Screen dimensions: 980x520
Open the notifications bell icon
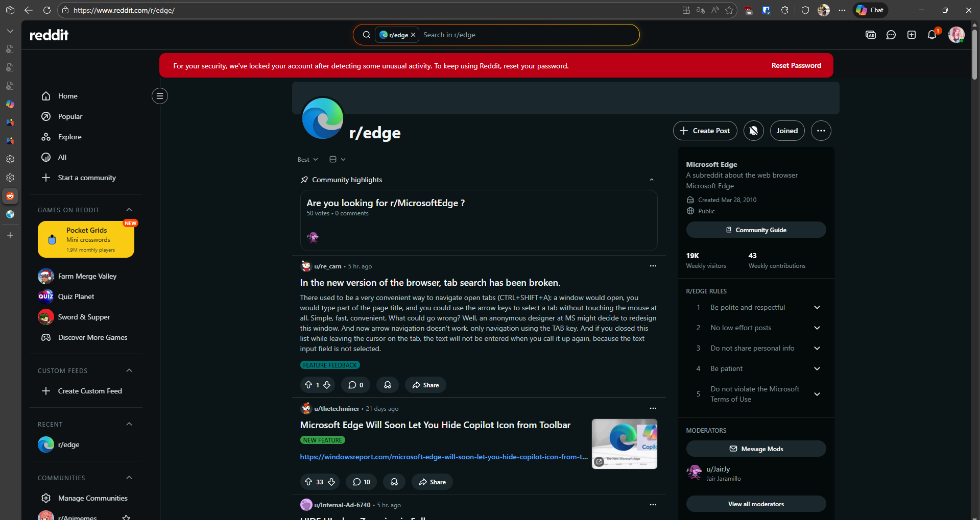(931, 35)
